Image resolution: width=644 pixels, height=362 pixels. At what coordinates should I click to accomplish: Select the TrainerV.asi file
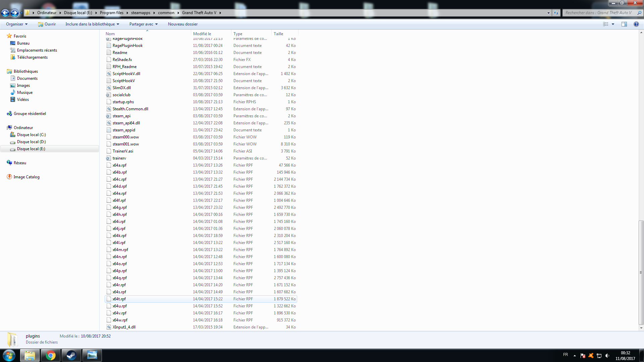123,151
